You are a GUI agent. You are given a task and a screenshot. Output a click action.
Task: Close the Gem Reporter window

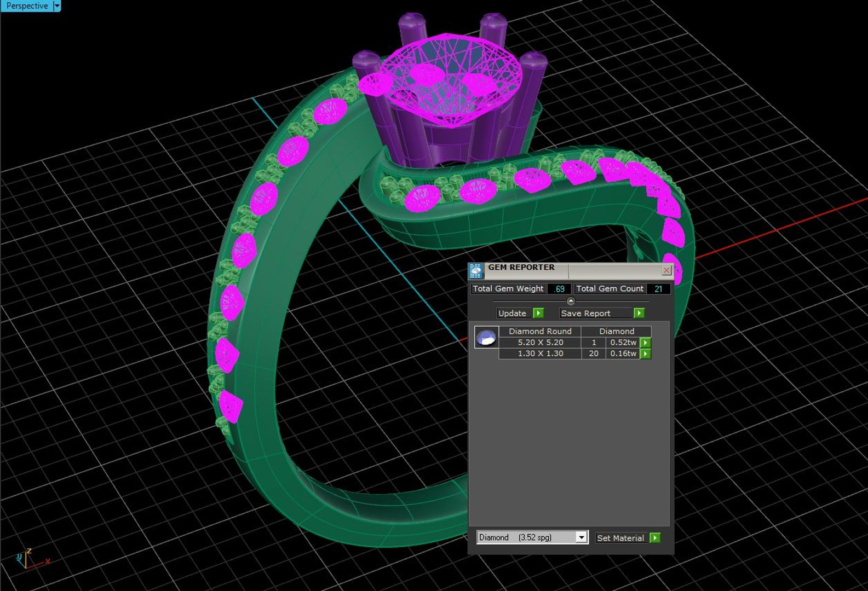(x=666, y=270)
